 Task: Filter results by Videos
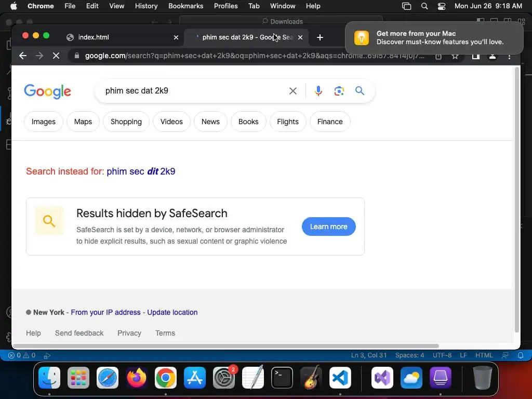tap(171, 122)
